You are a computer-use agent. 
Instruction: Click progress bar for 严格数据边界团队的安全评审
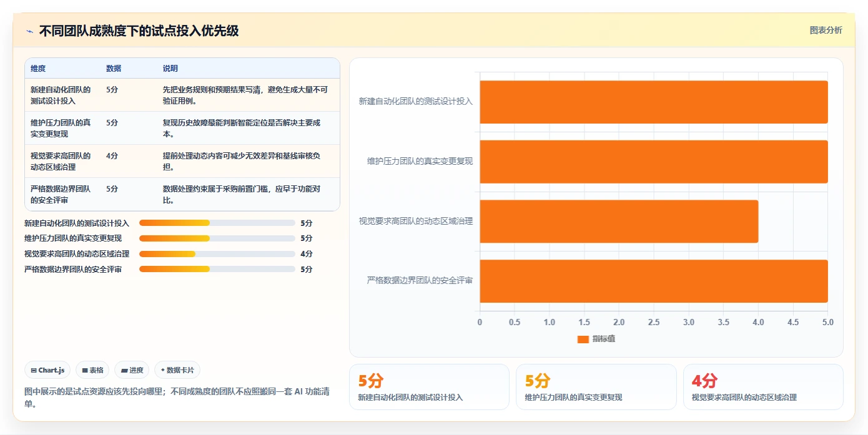[x=217, y=270]
